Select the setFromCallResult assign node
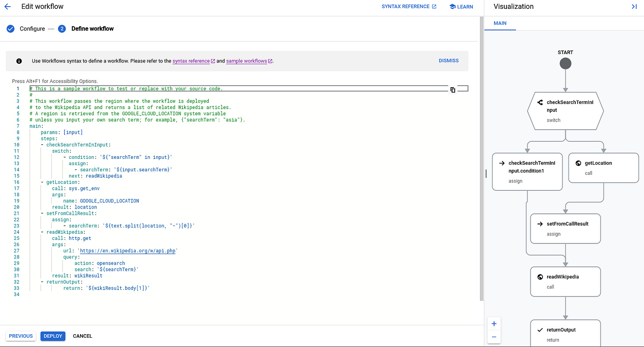The image size is (644, 347). [565, 228]
